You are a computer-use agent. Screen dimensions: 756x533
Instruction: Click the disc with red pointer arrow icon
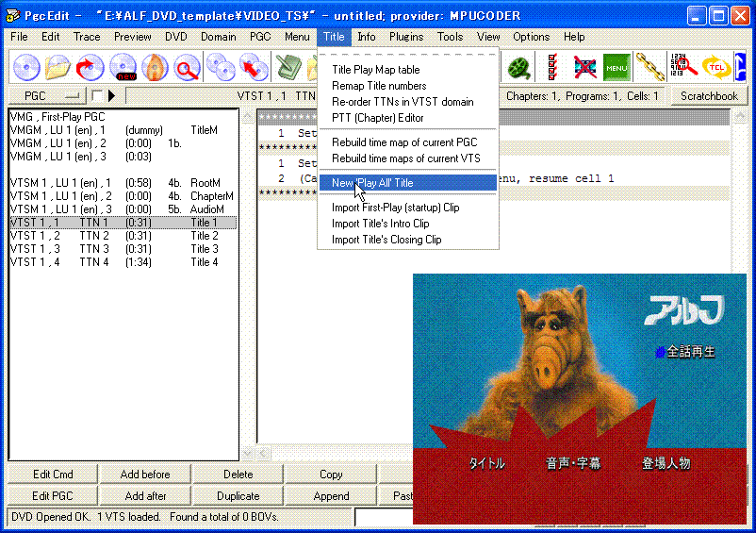pyautogui.click(x=254, y=67)
